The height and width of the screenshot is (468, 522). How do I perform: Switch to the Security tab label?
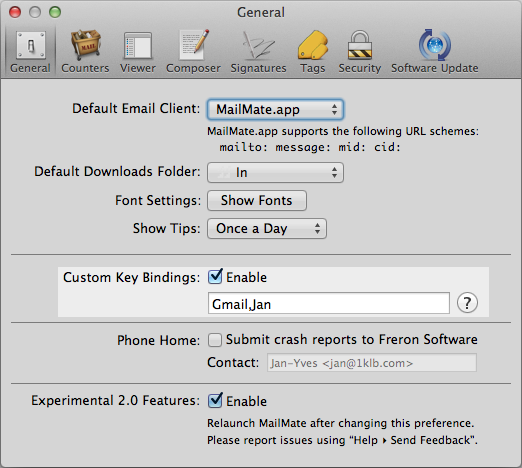[360, 68]
